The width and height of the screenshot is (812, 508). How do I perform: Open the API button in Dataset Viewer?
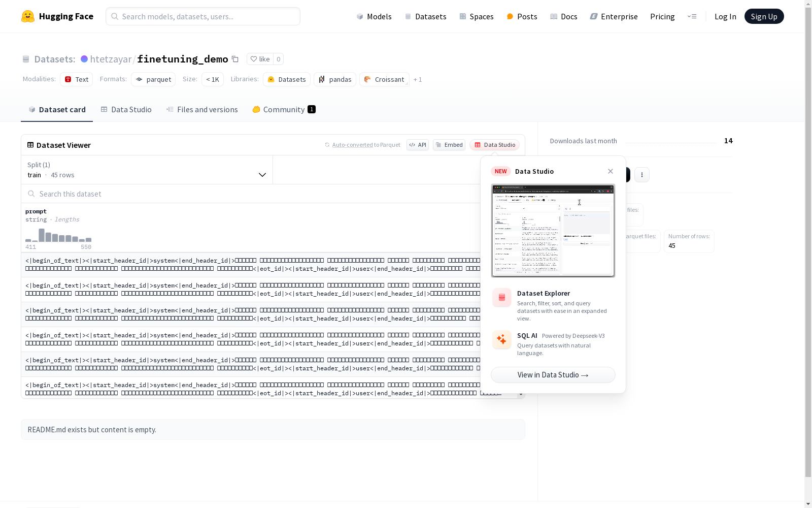[418, 145]
